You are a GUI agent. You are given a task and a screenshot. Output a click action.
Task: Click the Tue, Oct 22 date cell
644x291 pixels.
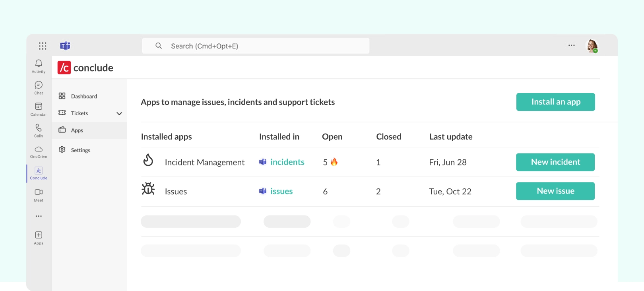[x=450, y=192]
